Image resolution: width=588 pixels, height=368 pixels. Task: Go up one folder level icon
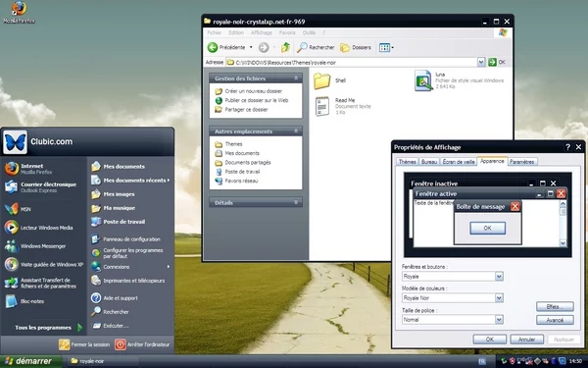pos(285,47)
